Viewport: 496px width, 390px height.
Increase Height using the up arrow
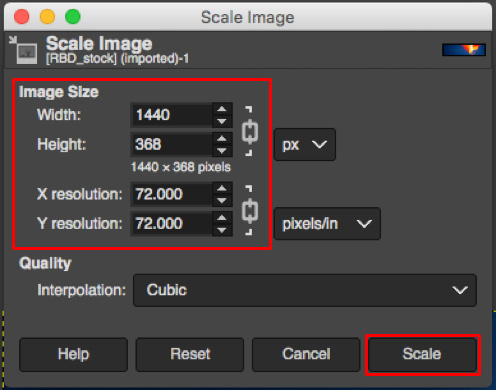[222, 138]
